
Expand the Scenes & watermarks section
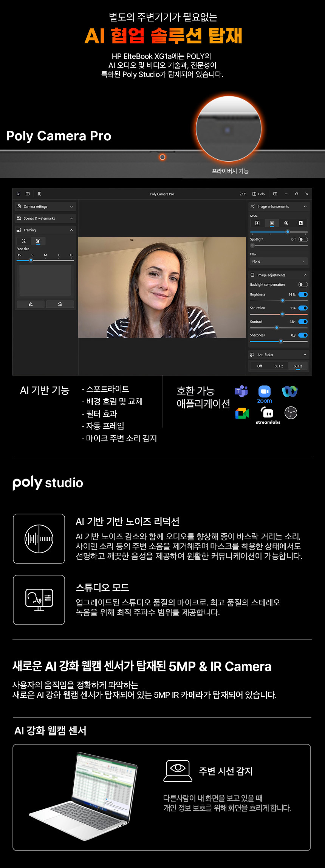point(45,218)
